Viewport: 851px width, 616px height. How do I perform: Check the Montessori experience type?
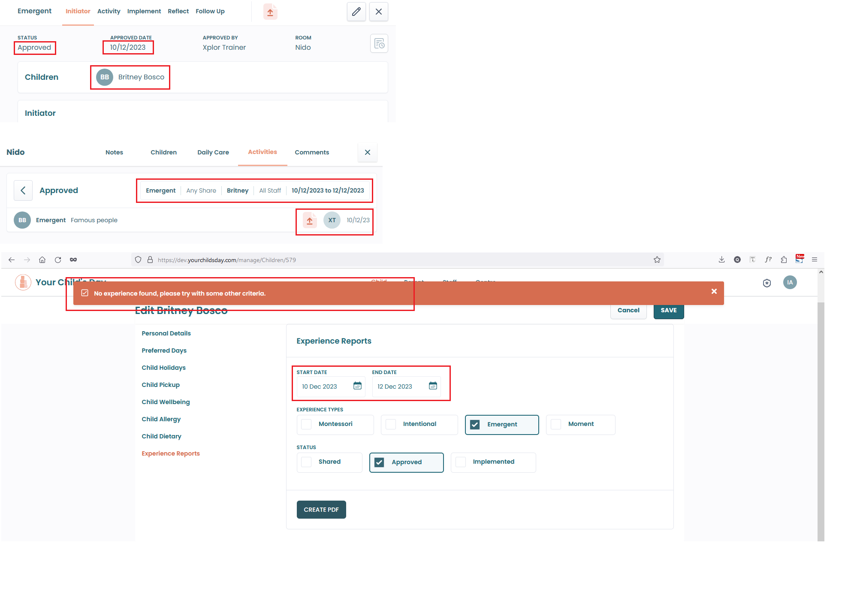point(306,424)
